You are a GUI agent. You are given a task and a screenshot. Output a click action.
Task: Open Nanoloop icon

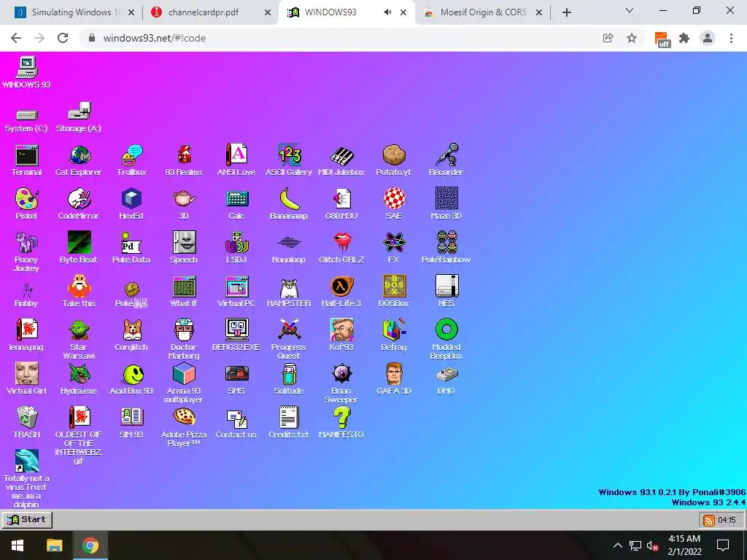[x=289, y=248]
